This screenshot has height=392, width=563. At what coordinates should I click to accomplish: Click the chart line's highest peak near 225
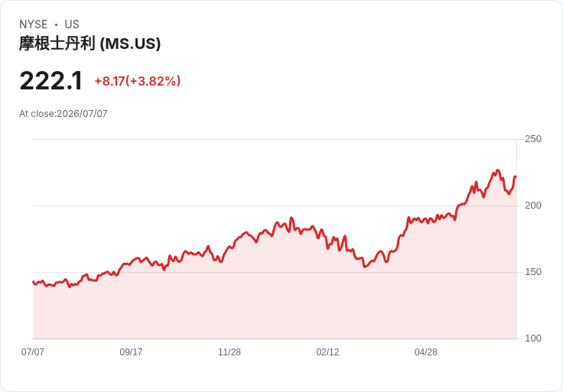(x=498, y=170)
